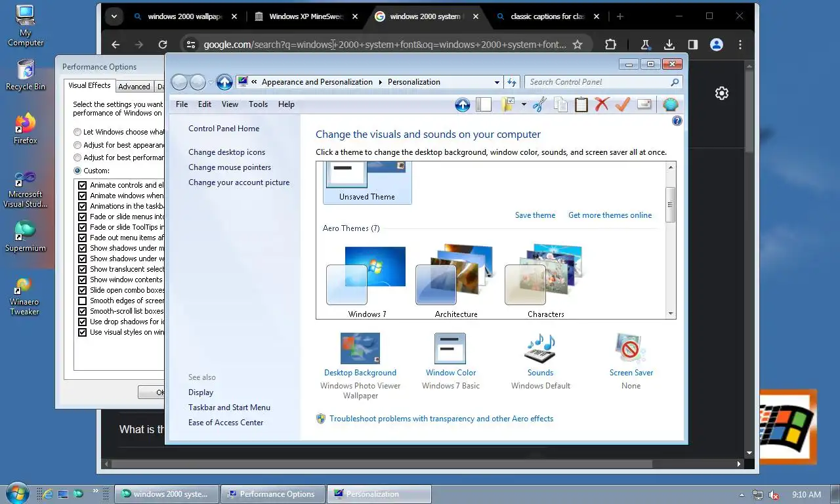840x504 pixels.
Task: Click the Up button beside the address bar
Action: [x=224, y=82]
